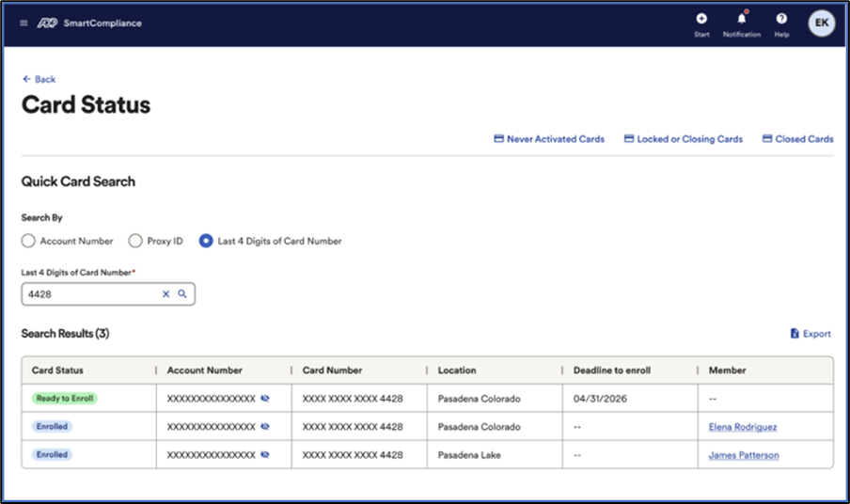This screenshot has width=850, height=504.
Task: Open the Notification bell
Action: coord(741,19)
